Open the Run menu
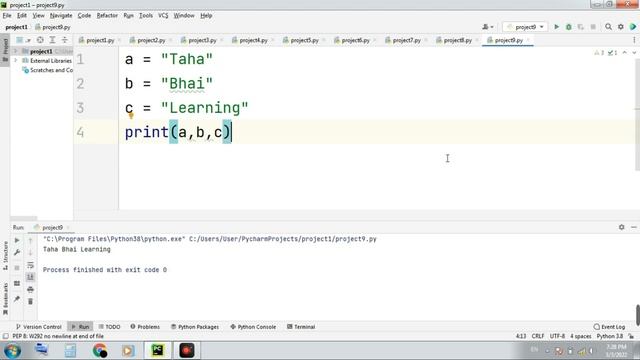The height and width of the screenshot is (360, 640). (129, 16)
